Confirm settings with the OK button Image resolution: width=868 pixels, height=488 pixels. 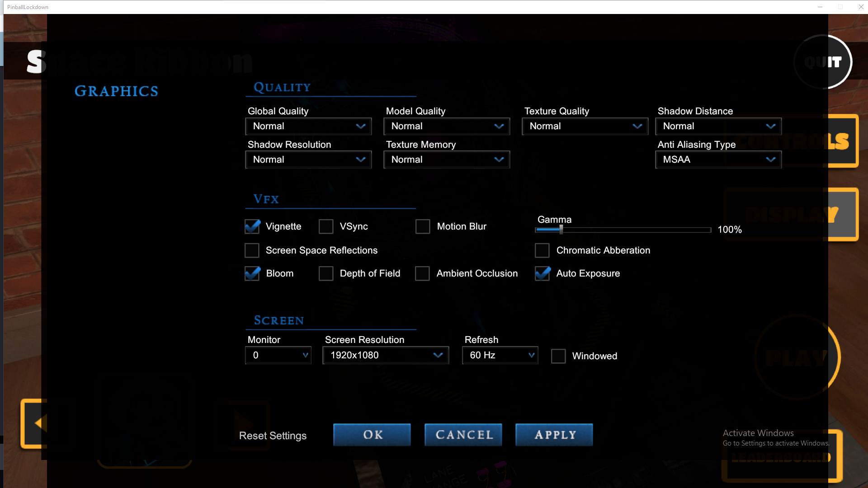point(372,435)
